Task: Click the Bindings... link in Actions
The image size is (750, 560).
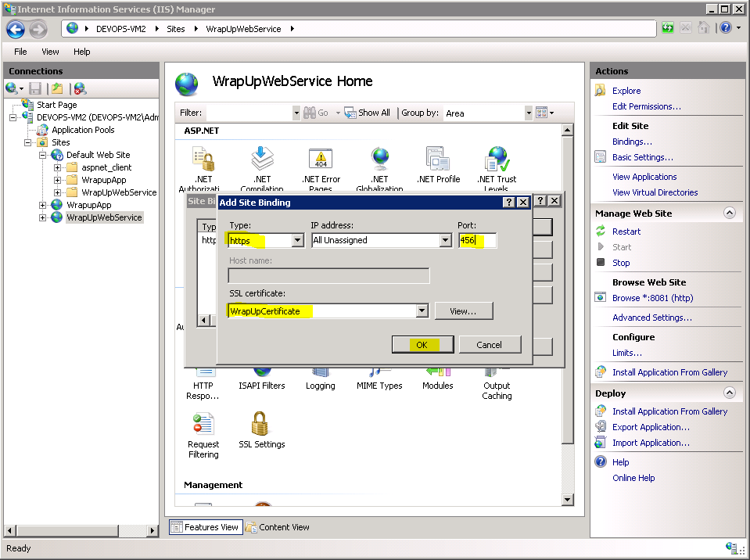Action: click(632, 142)
